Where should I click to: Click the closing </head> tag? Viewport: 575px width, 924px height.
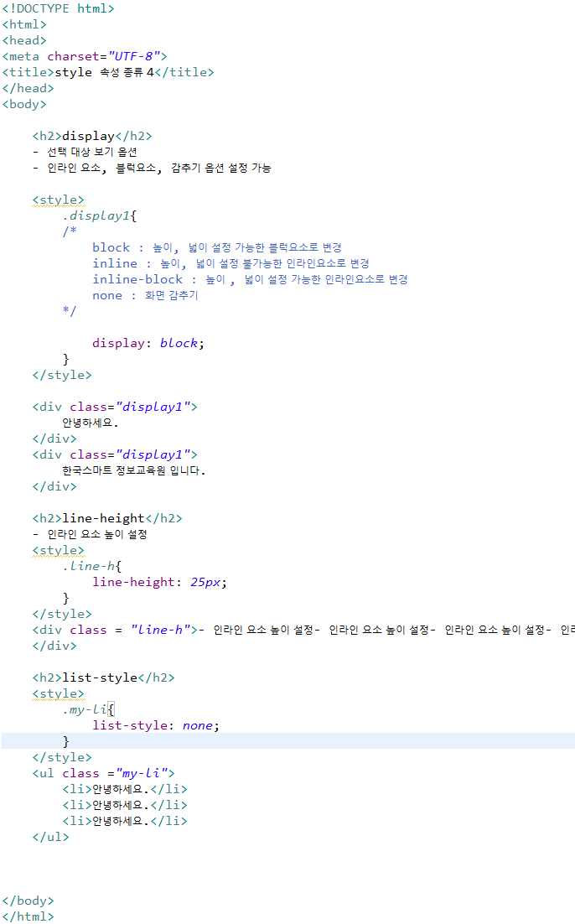28,88
